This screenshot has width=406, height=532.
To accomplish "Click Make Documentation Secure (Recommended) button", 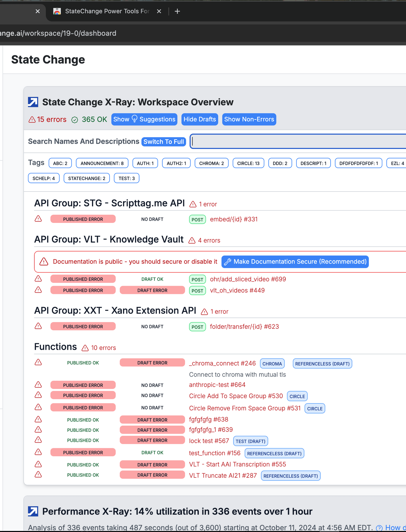I will pos(295,262).
